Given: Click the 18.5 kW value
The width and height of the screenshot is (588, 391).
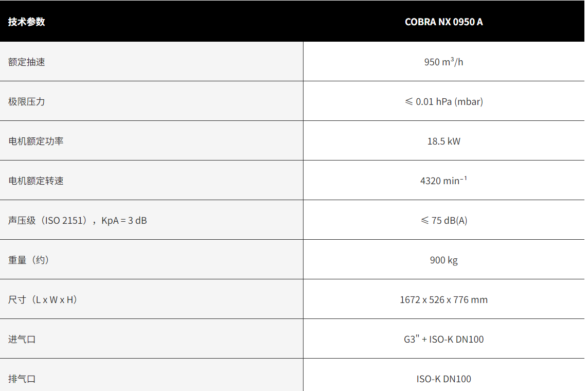Looking at the screenshot, I should [443, 141].
